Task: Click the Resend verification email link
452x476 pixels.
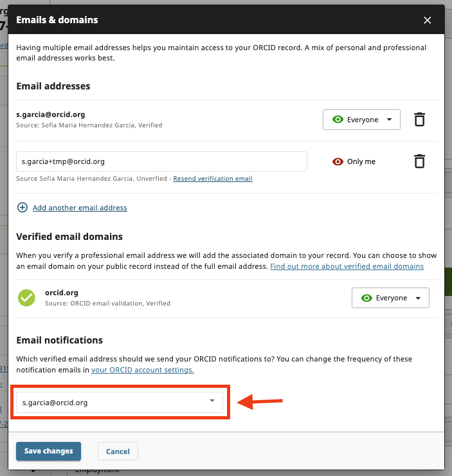Action: tap(212, 178)
